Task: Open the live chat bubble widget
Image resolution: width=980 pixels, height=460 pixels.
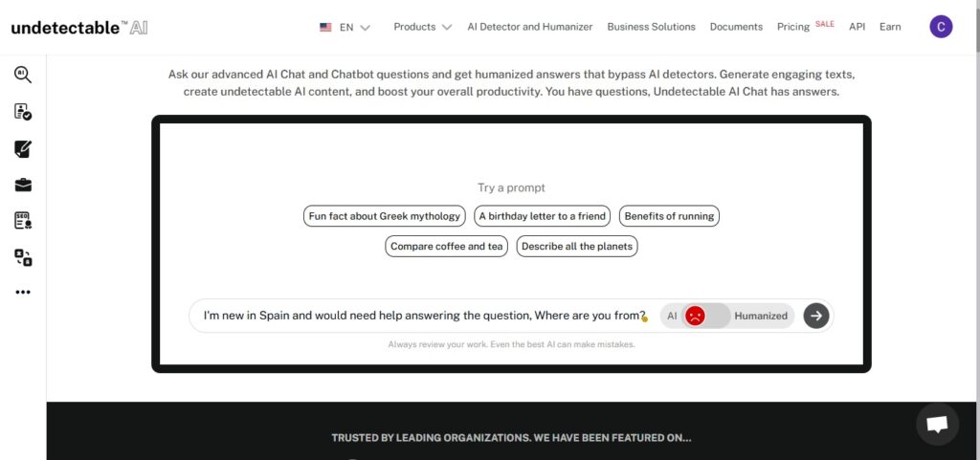Action: pos(937,425)
